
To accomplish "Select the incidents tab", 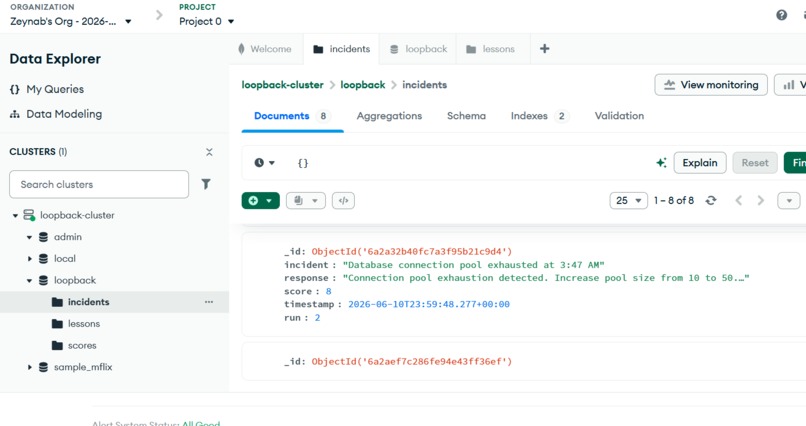I will pyautogui.click(x=342, y=49).
